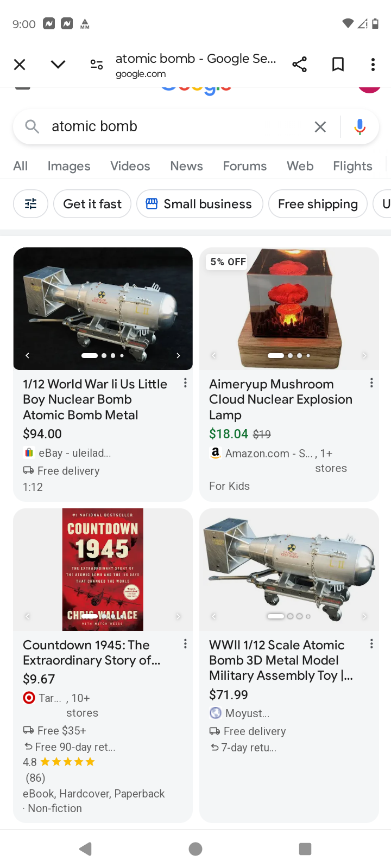Screen dimensions: 391x868
Task: Expand the minimize chevron dropdown
Action: [58, 65]
